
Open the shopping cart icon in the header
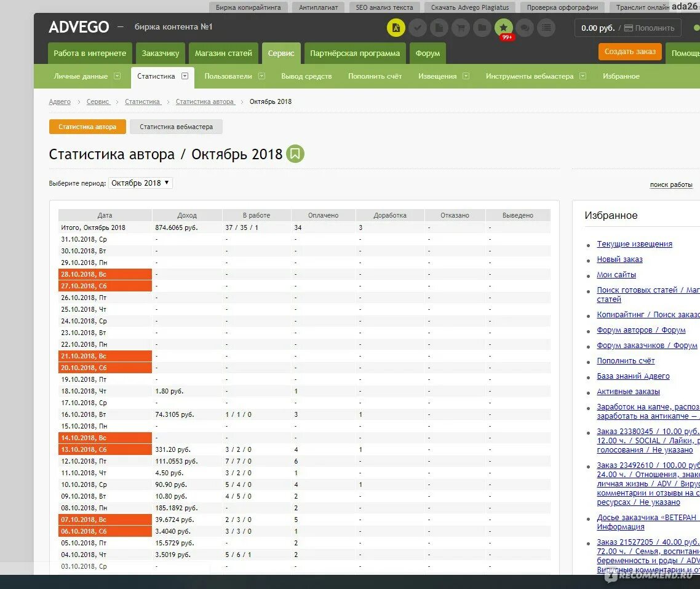(x=460, y=28)
